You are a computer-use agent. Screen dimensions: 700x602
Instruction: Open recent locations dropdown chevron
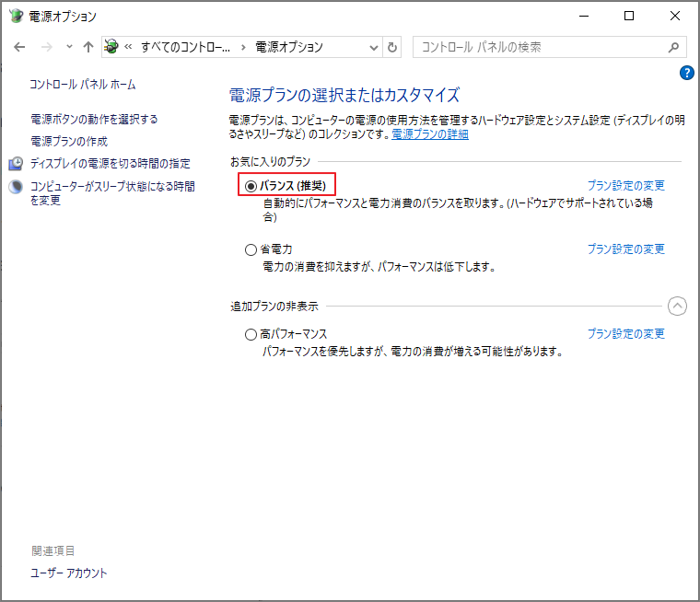[x=69, y=46]
